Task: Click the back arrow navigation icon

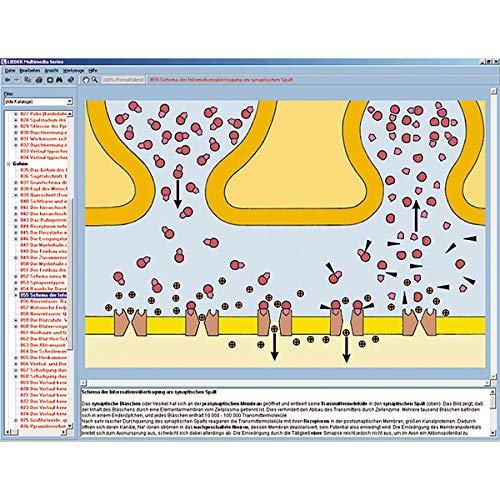Action: pyautogui.click(x=7, y=80)
